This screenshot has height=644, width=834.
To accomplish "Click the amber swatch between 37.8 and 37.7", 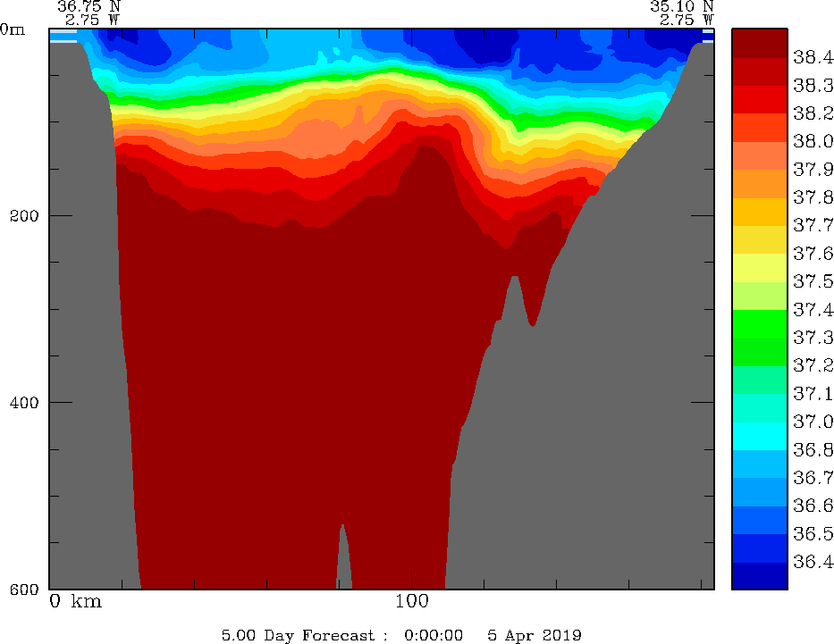I will coord(759,211).
